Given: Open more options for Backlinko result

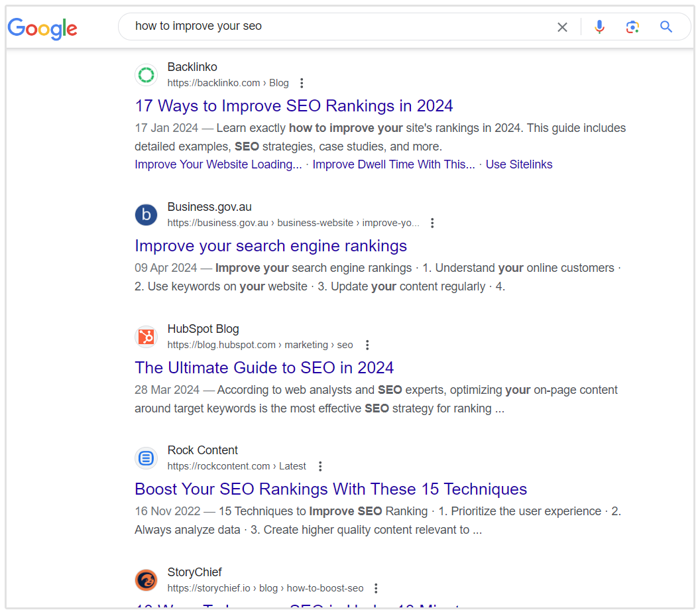Looking at the screenshot, I should pos(302,83).
